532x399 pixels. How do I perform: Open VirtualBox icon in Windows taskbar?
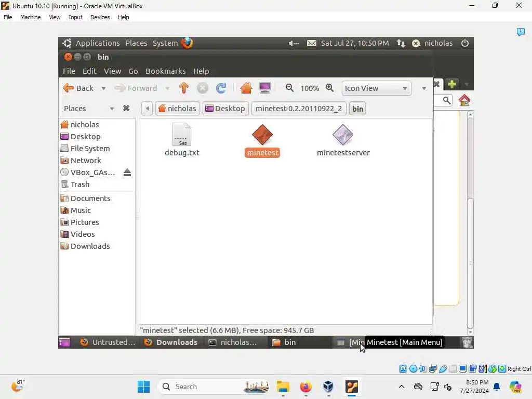point(328,387)
